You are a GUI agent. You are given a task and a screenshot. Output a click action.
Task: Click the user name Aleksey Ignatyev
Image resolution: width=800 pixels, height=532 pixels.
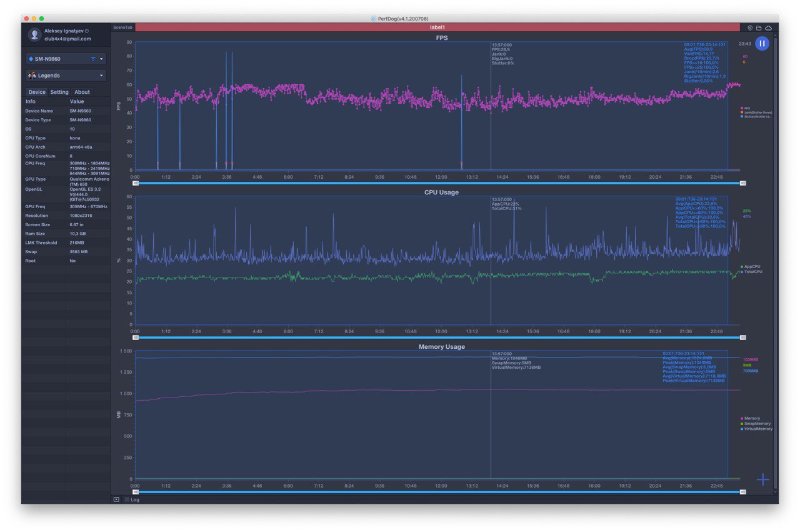coord(64,31)
